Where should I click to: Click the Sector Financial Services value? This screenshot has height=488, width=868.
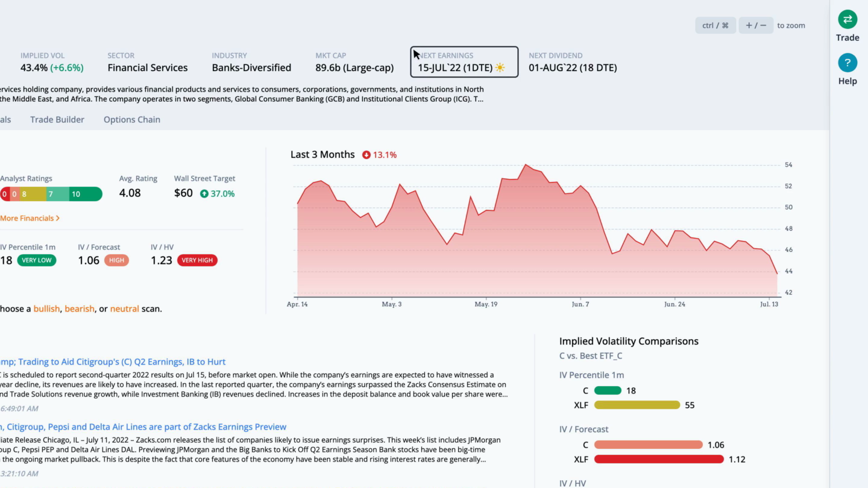(x=148, y=67)
